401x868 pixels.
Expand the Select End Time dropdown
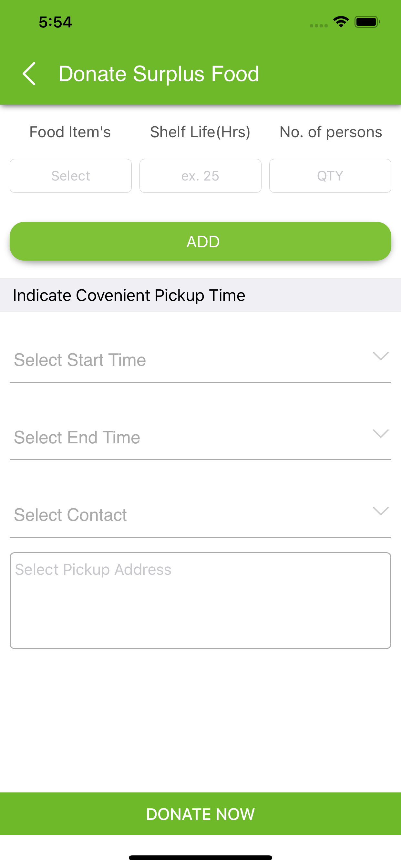click(200, 437)
